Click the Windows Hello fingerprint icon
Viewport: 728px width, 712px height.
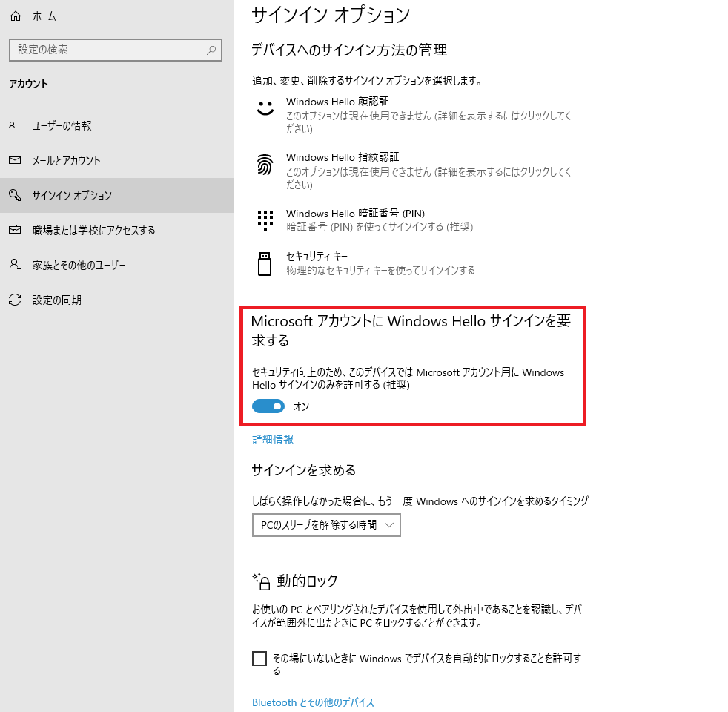[265, 165]
